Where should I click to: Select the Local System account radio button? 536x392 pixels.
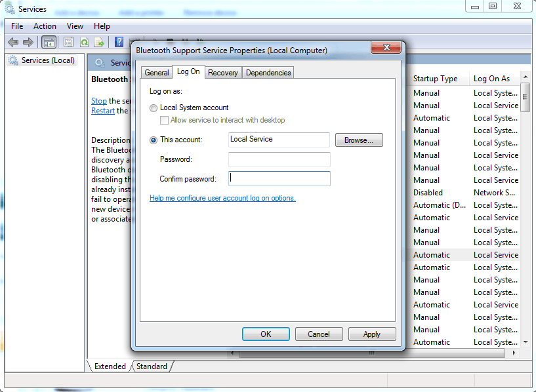(154, 108)
